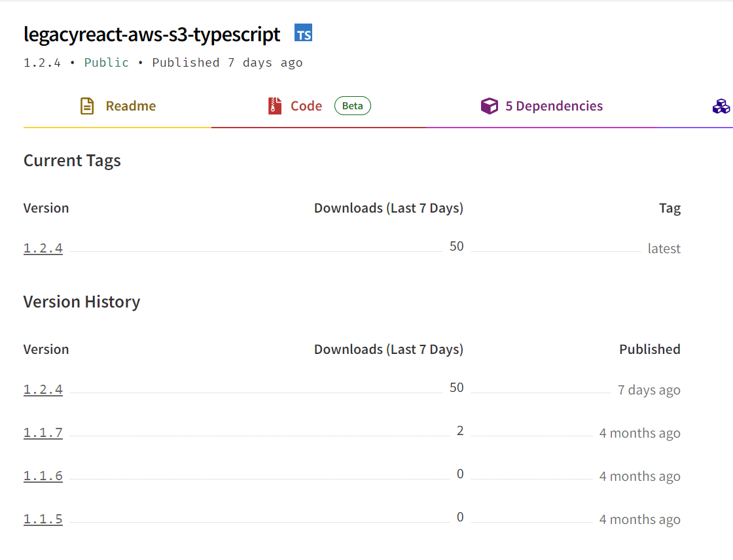Click the Code zip file icon

click(275, 106)
